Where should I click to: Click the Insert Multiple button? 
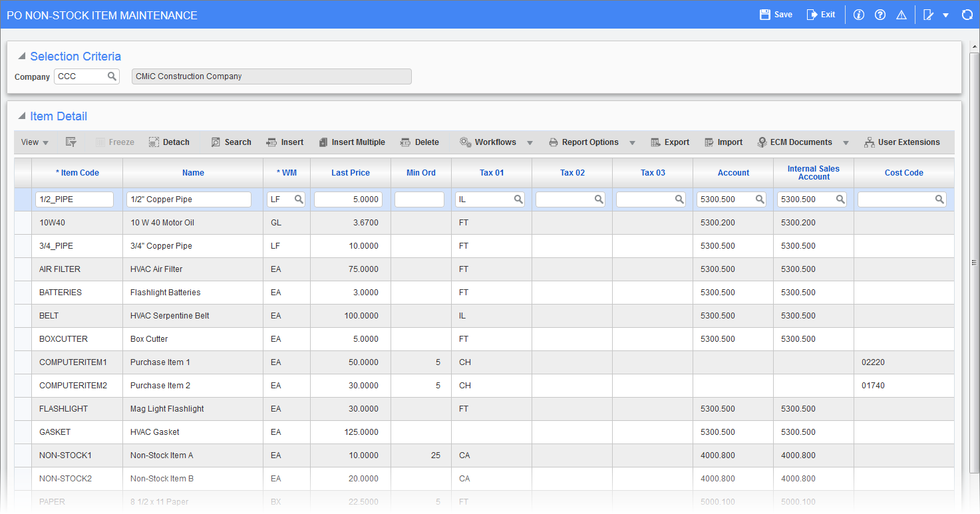pyautogui.click(x=352, y=142)
